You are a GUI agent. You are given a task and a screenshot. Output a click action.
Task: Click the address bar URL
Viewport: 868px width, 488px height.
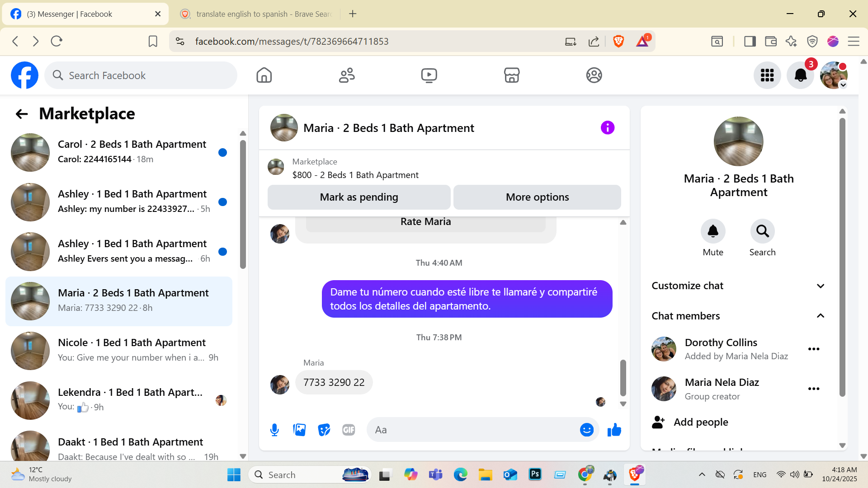click(x=292, y=42)
